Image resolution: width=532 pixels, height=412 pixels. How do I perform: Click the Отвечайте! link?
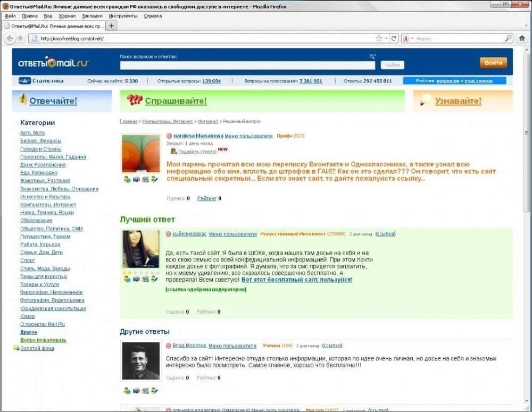pos(53,100)
